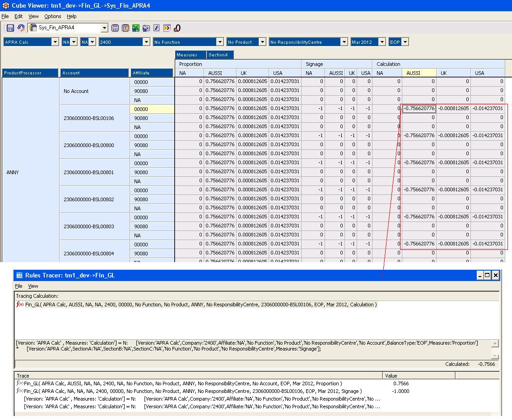The width and height of the screenshot is (512, 420).
Task: Click the Value column header
Action: (x=419, y=376)
